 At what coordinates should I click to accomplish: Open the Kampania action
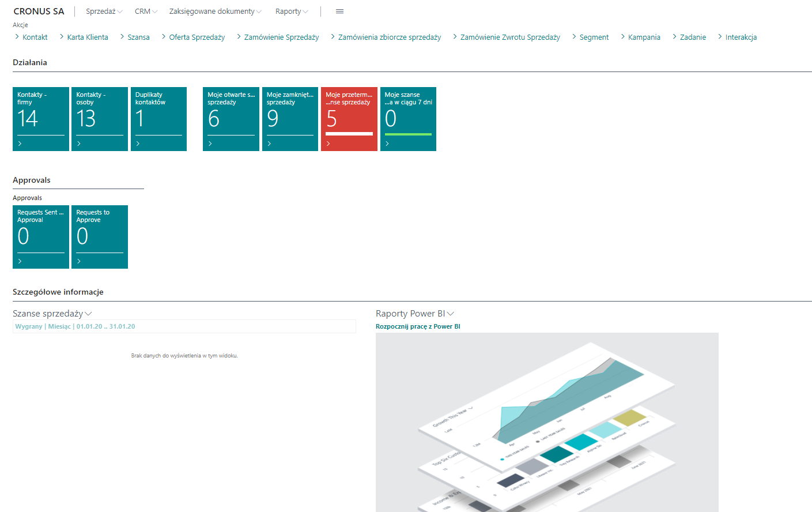(x=644, y=37)
